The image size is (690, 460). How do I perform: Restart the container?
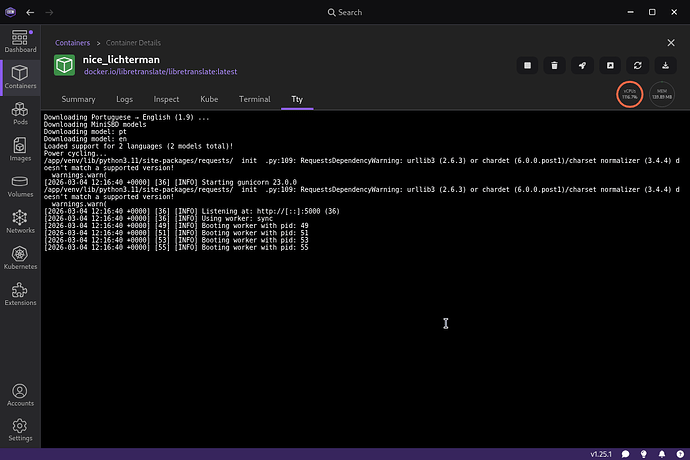638,65
